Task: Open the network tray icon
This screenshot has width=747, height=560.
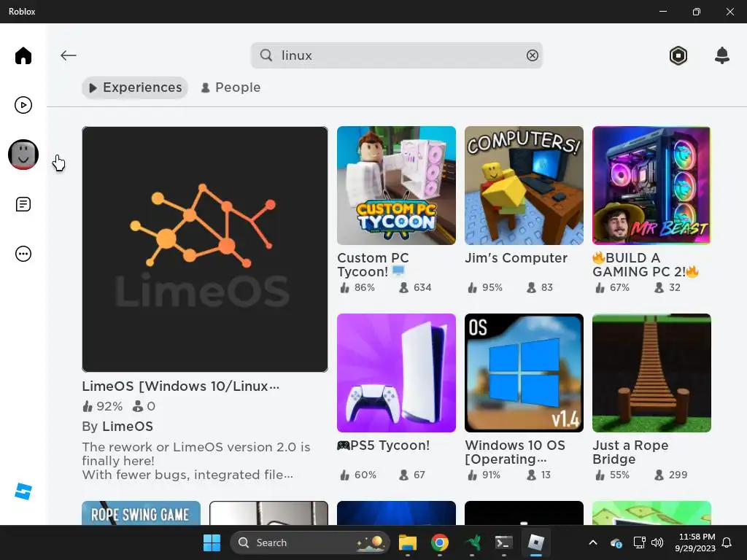Action: point(638,542)
